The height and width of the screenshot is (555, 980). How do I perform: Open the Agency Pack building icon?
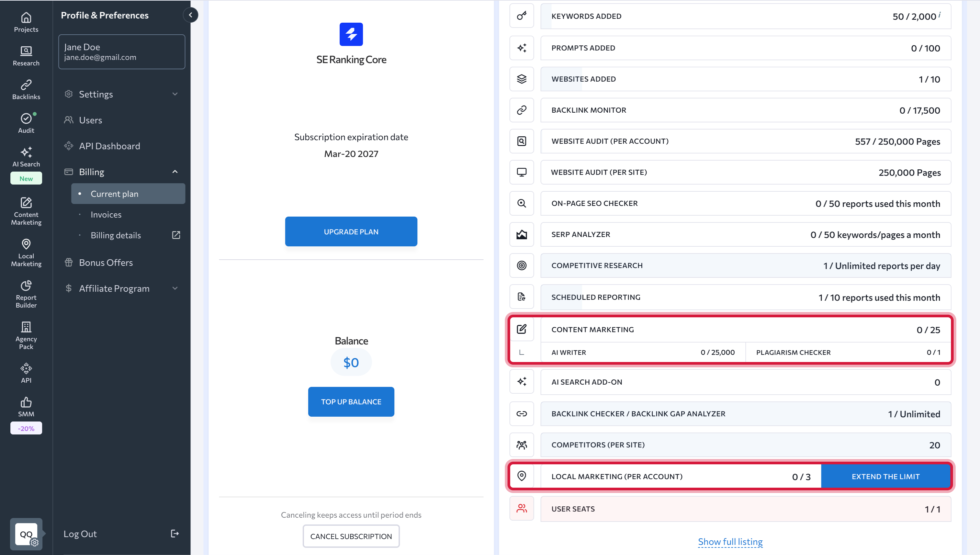tap(26, 327)
